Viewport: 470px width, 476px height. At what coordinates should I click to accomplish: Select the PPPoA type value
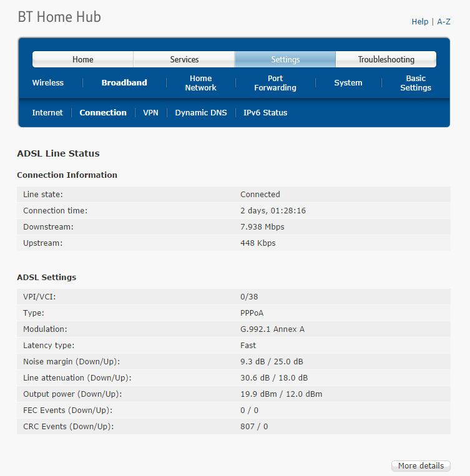(x=252, y=313)
